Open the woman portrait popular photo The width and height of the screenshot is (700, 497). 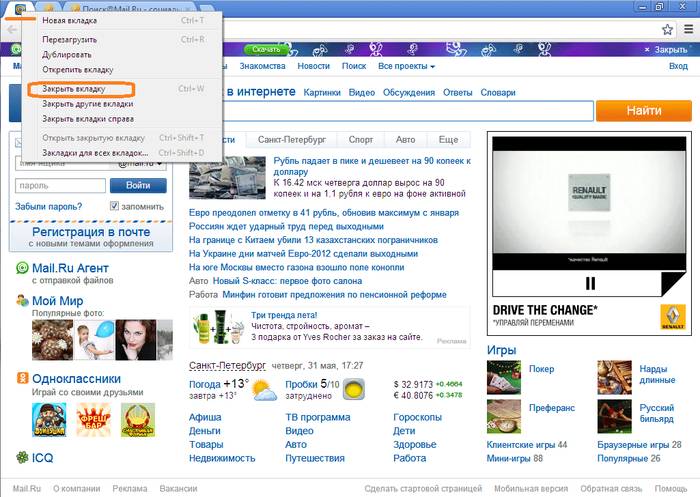136,340
